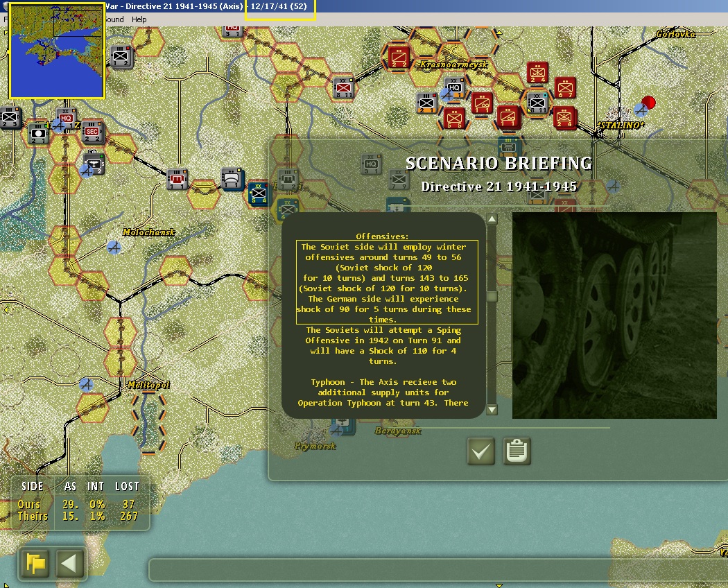Click the tank tracks briefing picture
728x588 pixels.
[614, 315]
